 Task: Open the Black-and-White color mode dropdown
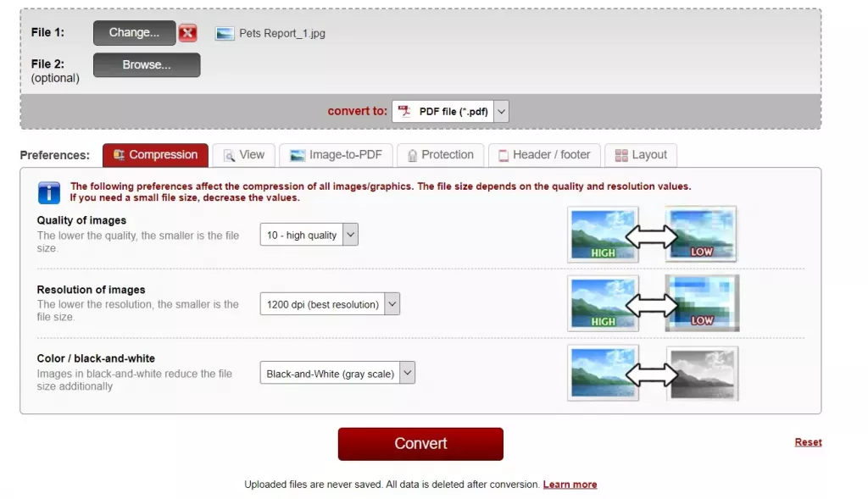click(x=337, y=374)
